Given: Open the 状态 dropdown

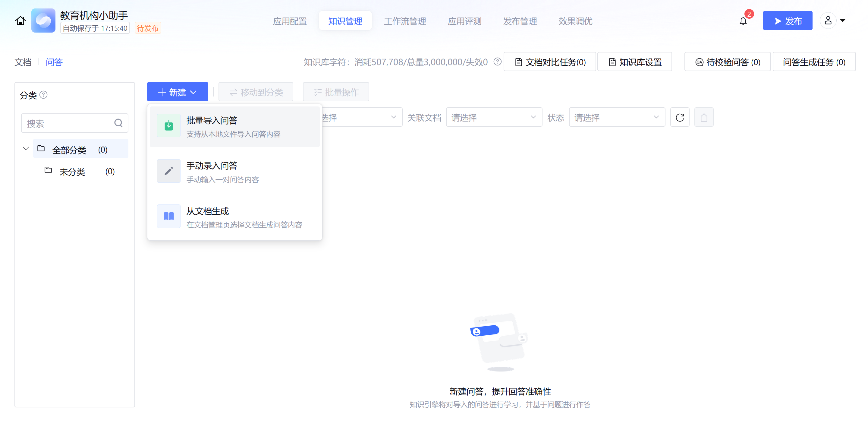Looking at the screenshot, I should coord(617,117).
